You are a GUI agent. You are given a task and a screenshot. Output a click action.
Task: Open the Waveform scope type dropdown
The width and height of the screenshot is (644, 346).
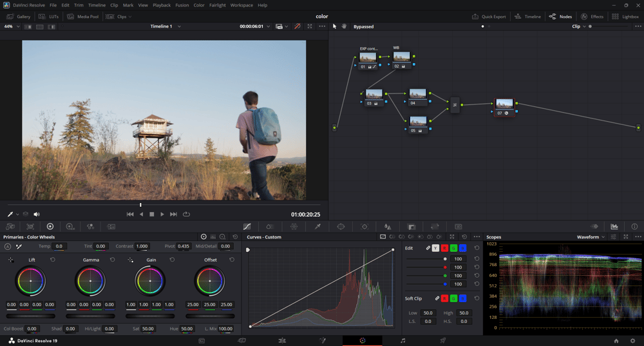pos(591,237)
